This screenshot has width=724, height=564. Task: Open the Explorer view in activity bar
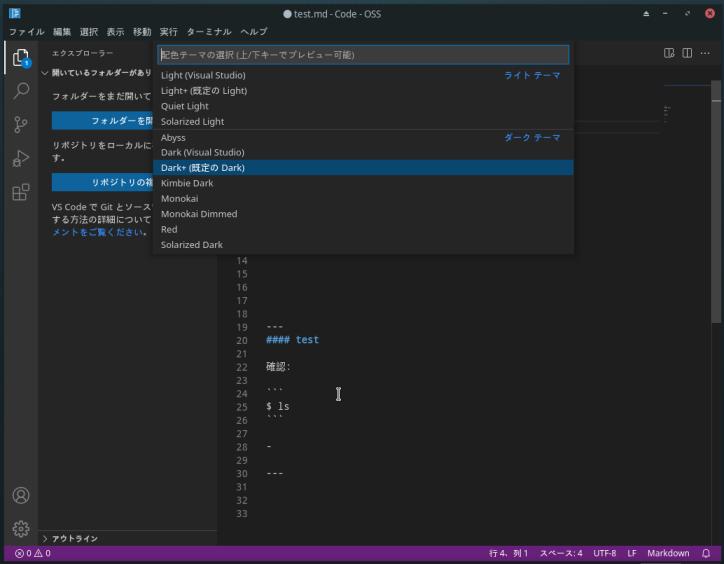(21, 58)
